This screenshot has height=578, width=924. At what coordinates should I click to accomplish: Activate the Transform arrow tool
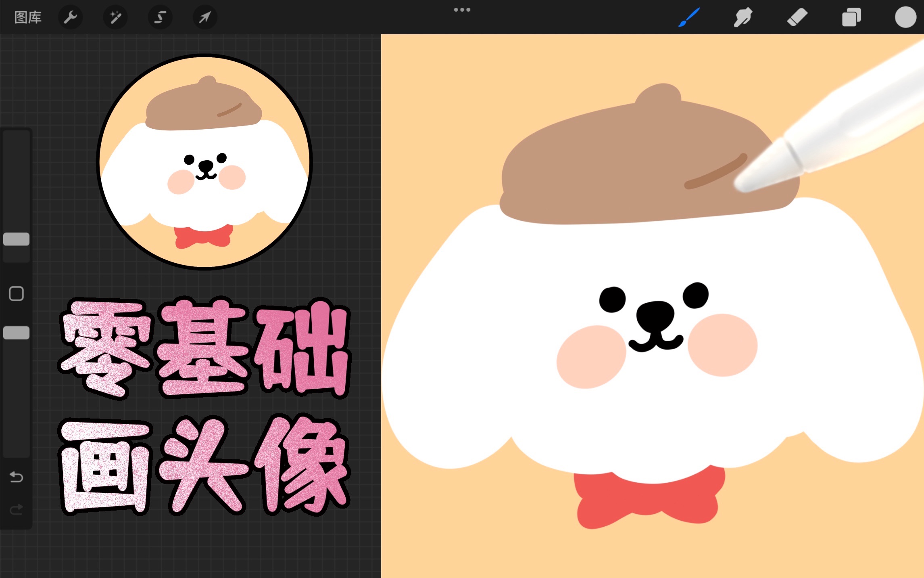[x=205, y=17]
